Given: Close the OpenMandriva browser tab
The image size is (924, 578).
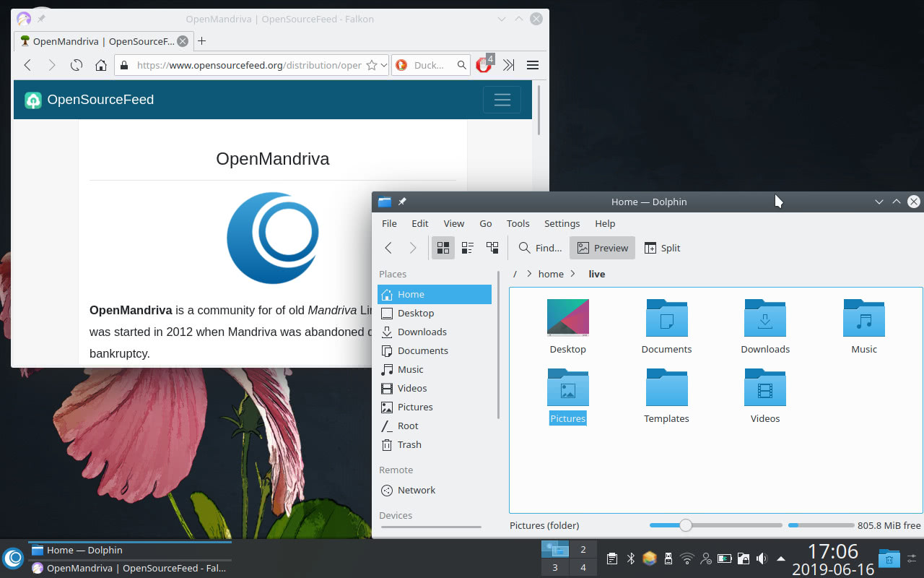Looking at the screenshot, I should point(183,41).
